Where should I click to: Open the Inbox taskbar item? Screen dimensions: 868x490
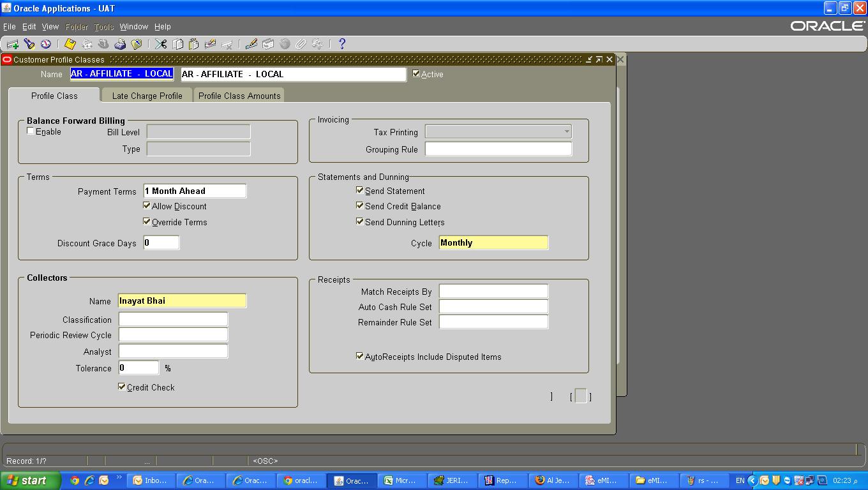(x=150, y=480)
